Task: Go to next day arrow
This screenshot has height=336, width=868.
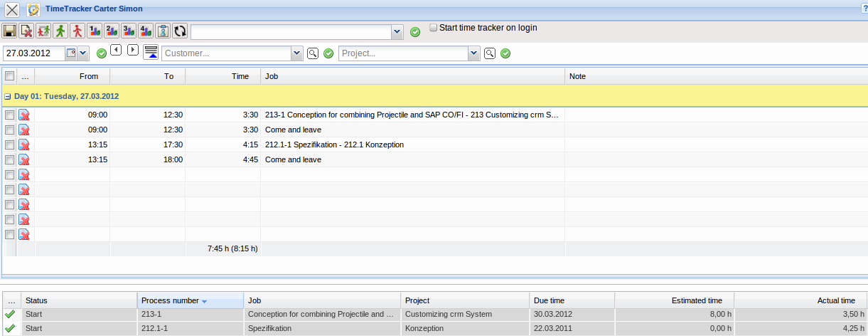Action: [x=133, y=50]
